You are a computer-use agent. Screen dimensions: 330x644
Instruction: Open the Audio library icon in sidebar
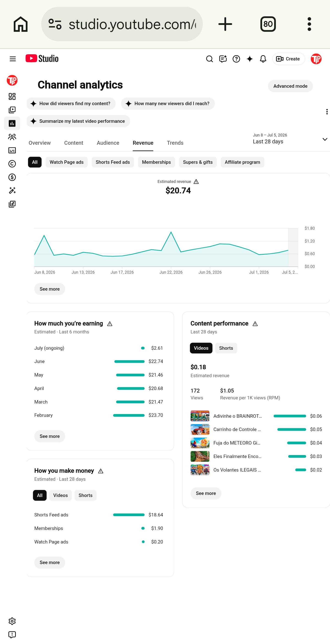pyautogui.click(x=12, y=204)
